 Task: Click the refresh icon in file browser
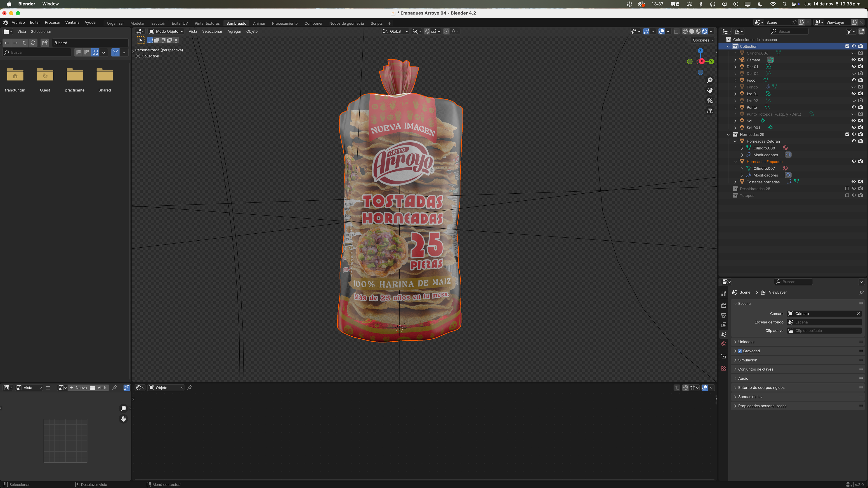[x=33, y=43]
